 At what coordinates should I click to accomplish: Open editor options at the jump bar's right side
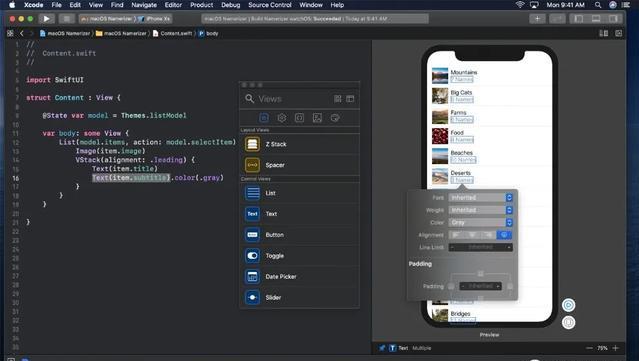click(x=604, y=33)
